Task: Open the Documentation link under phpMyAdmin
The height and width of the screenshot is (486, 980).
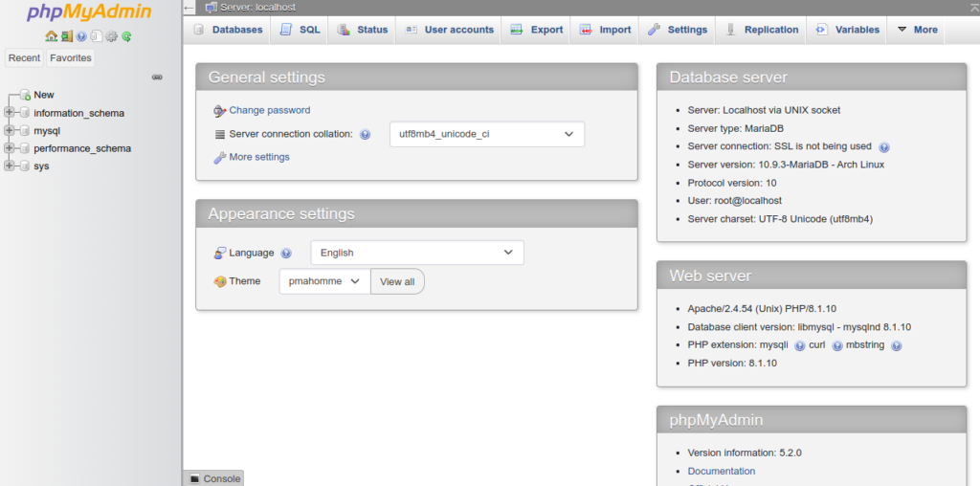Action: [x=722, y=471]
